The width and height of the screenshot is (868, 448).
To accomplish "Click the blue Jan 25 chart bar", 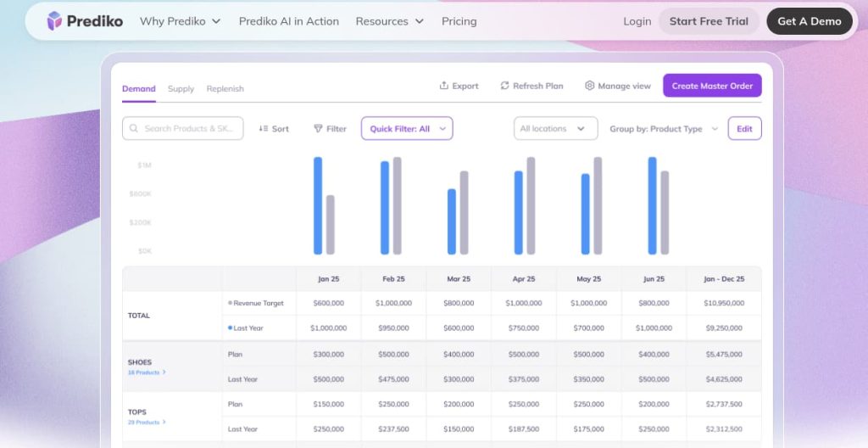I will pos(318,205).
